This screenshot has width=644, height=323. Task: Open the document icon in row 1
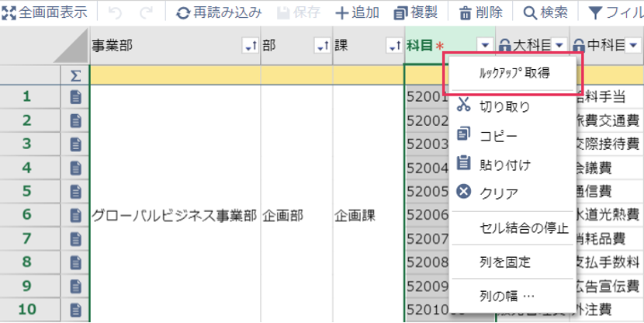point(75,97)
